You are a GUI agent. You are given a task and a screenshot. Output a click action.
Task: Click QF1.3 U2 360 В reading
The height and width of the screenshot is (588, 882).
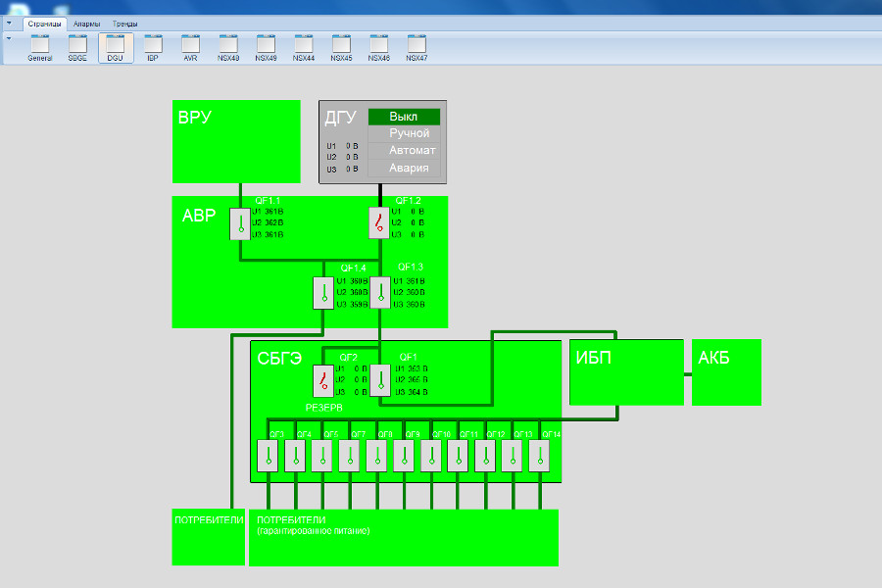coord(409,292)
